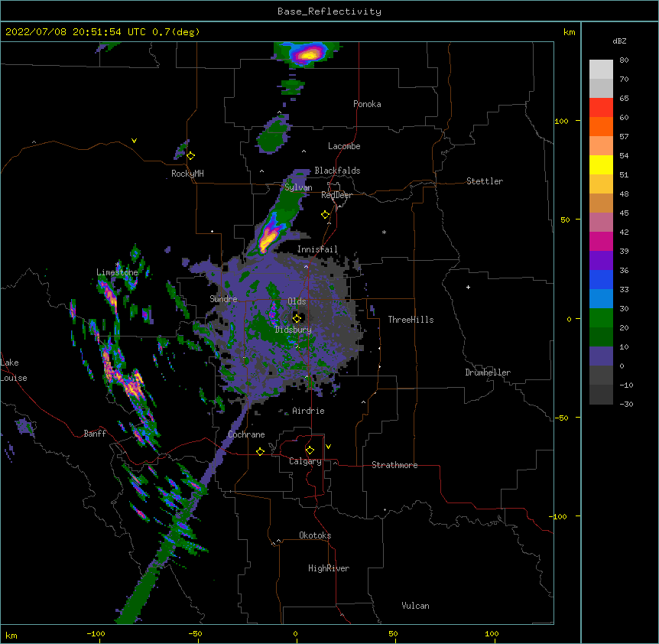Viewport: 659px width, 644px height.
Task: Click the Strathmore label
Action: [x=394, y=465]
